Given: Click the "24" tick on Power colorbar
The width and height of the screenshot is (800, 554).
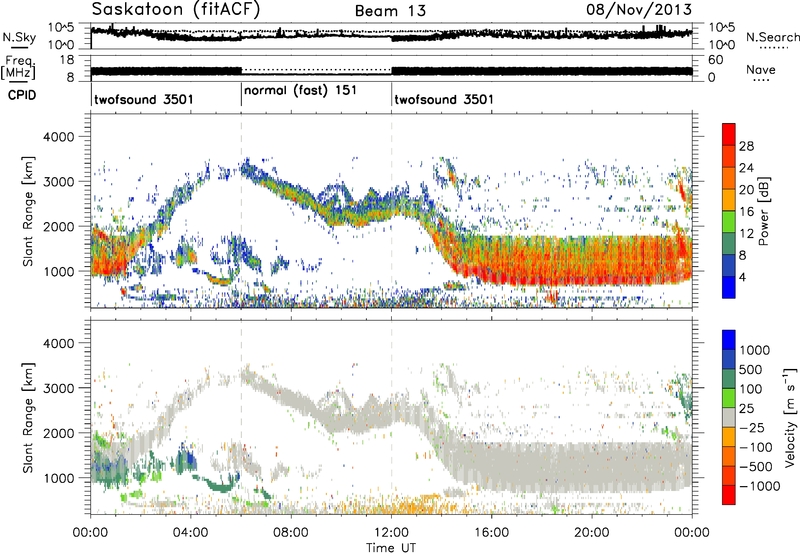Looking at the screenshot, I should click(746, 168).
